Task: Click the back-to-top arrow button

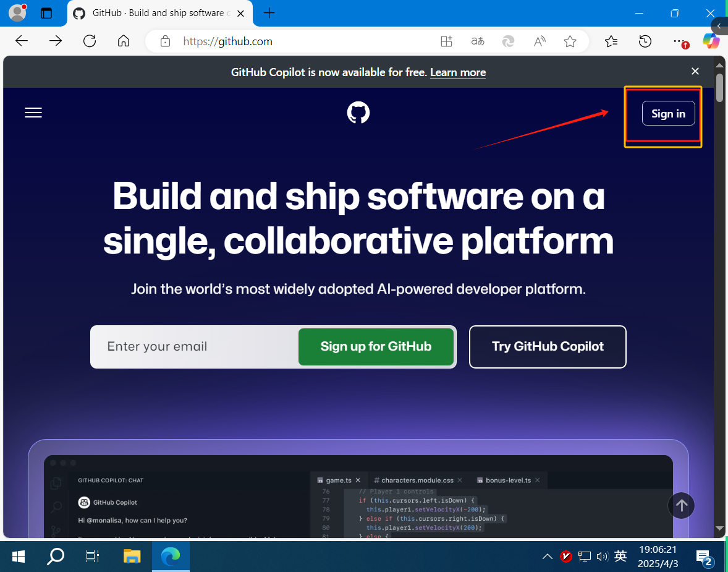Action: [681, 505]
